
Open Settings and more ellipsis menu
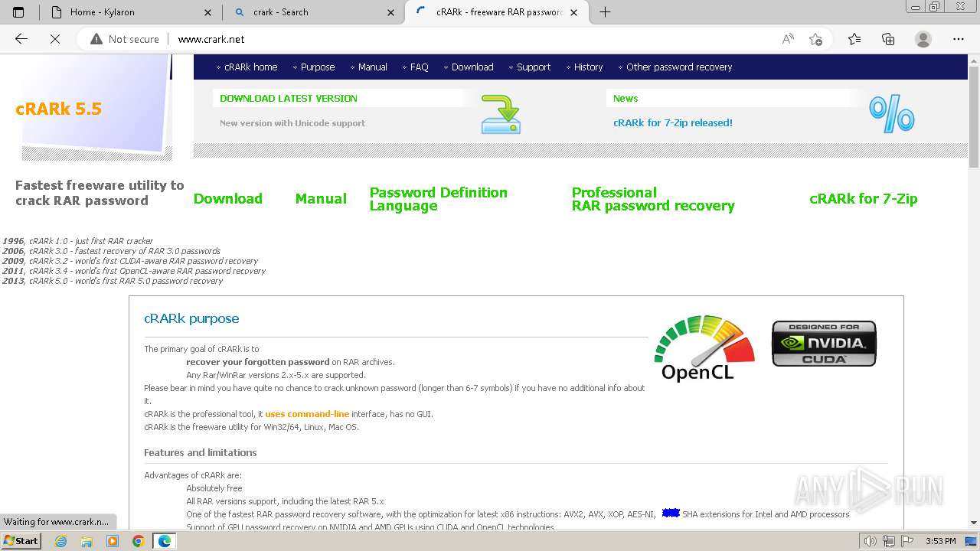[x=959, y=39]
